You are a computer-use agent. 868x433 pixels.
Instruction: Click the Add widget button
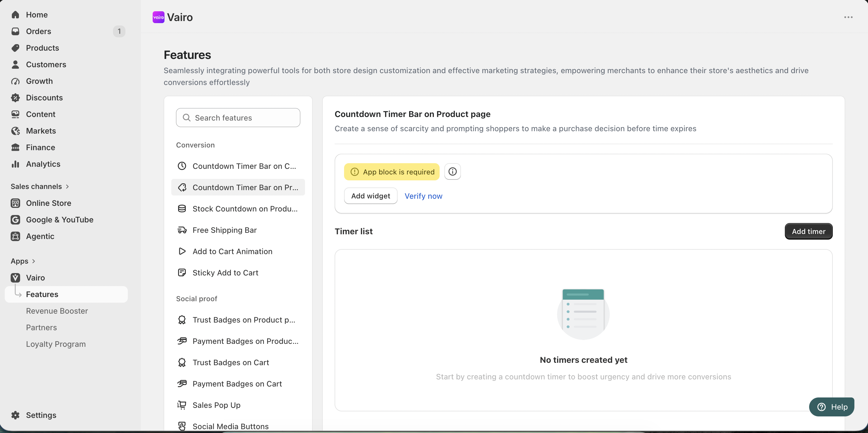point(371,196)
